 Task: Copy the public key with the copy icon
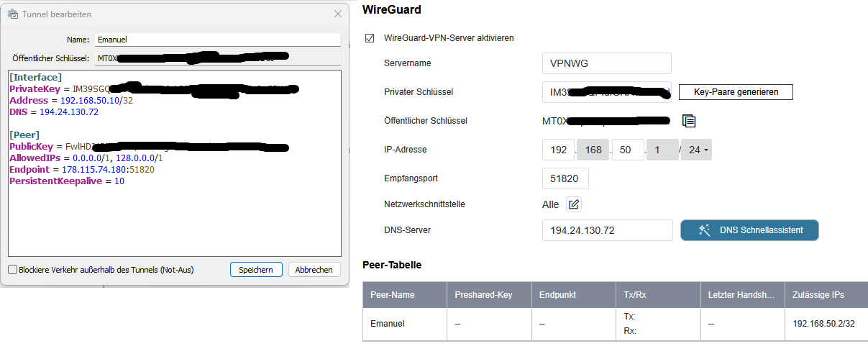[689, 121]
